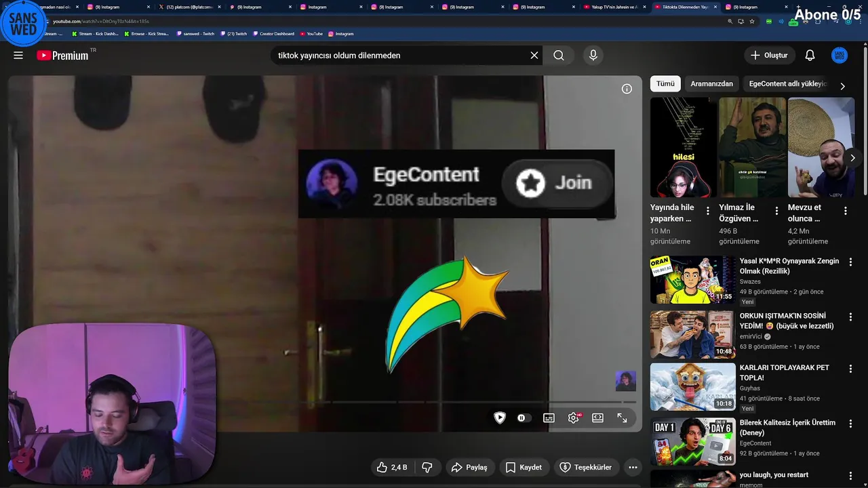Open options for Yılmaz İle Özgüven short
The image size is (868, 488).
point(776,211)
